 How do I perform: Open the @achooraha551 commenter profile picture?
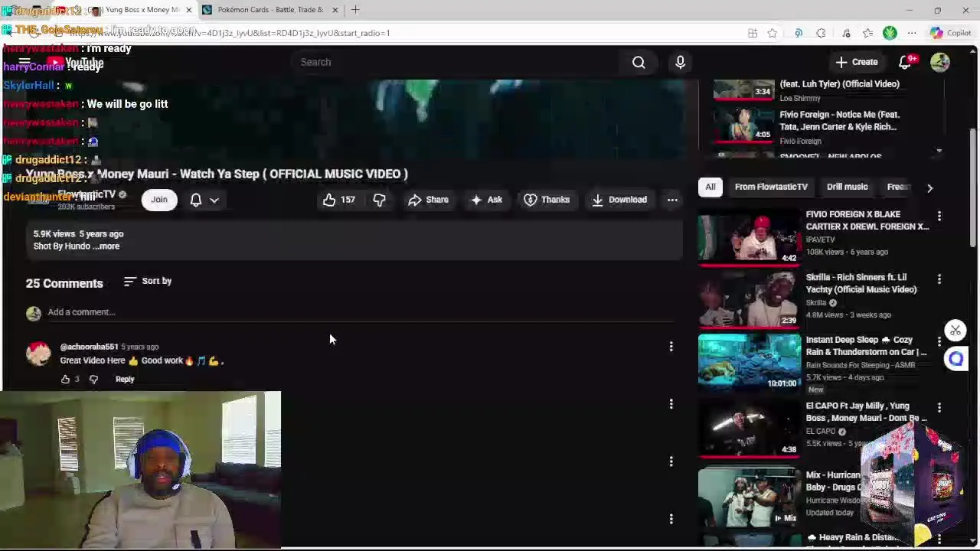click(38, 354)
